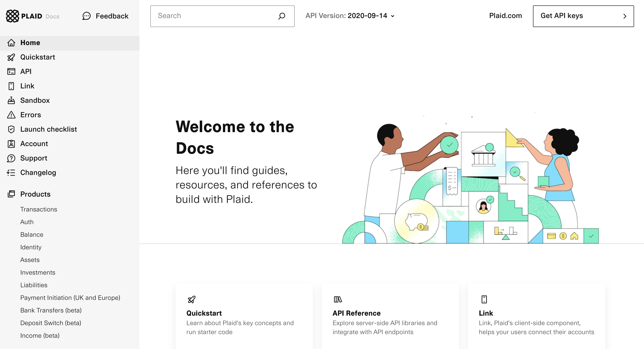
Task: Click the Errors warning triangle icon
Action: tap(11, 115)
